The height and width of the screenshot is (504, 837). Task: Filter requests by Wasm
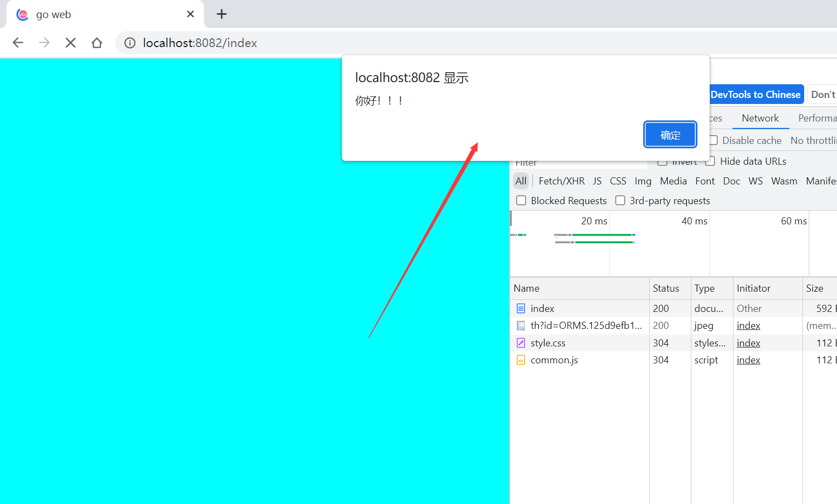click(784, 181)
